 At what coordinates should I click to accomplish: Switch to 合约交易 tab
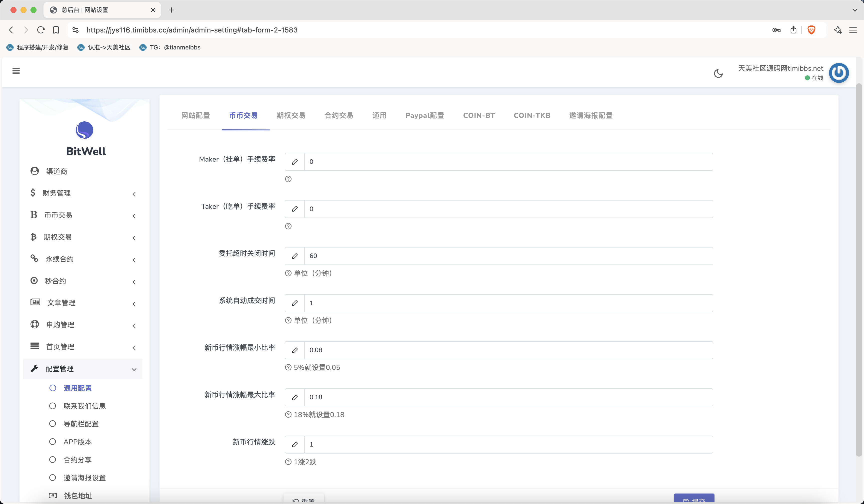point(339,116)
